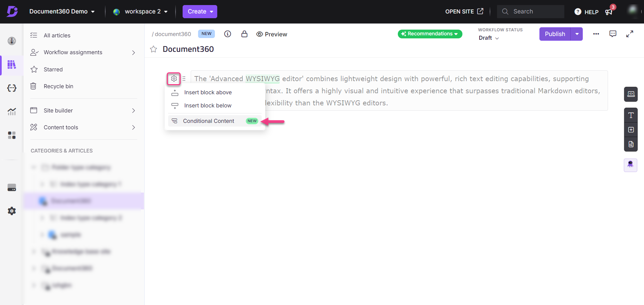Click the workspace globe icon
The height and width of the screenshot is (305, 644).
point(116,12)
